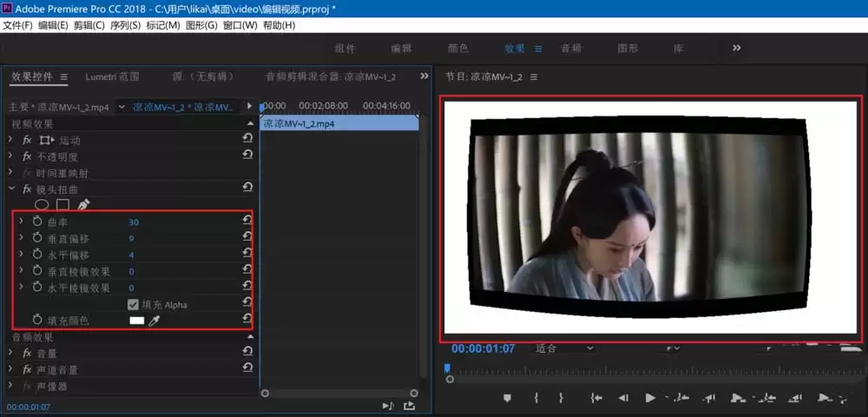Toggle the fx switch for 镜头扭曲
The image size is (868, 417).
click(x=27, y=189)
